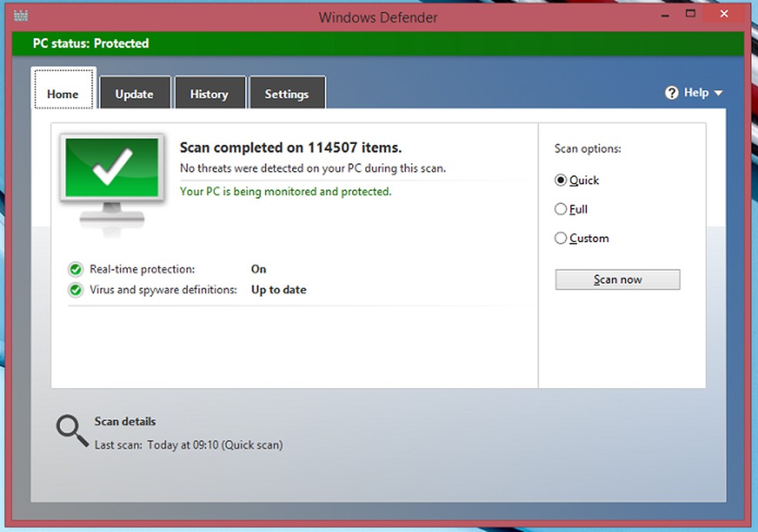Select the Quick scan radio button
Image resolution: width=758 pixels, height=532 pixels.
561,179
